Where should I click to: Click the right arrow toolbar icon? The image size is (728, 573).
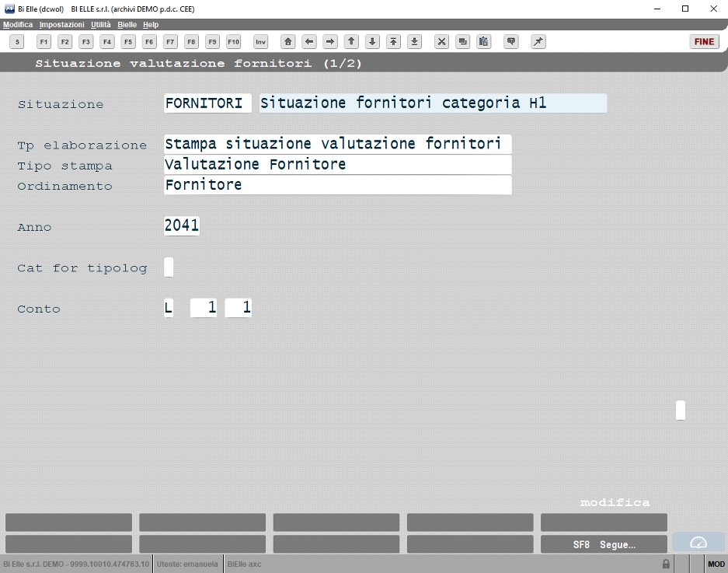pyautogui.click(x=330, y=42)
